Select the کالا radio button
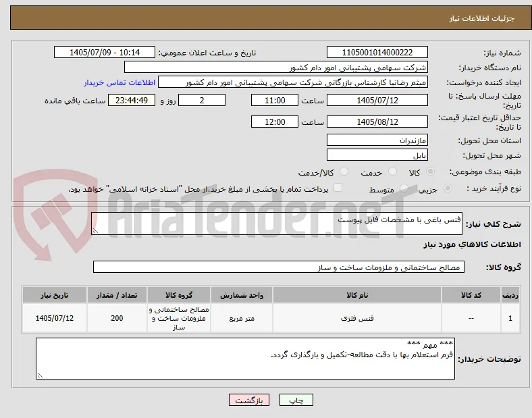The height and width of the screenshot is (418, 532). coord(430,172)
